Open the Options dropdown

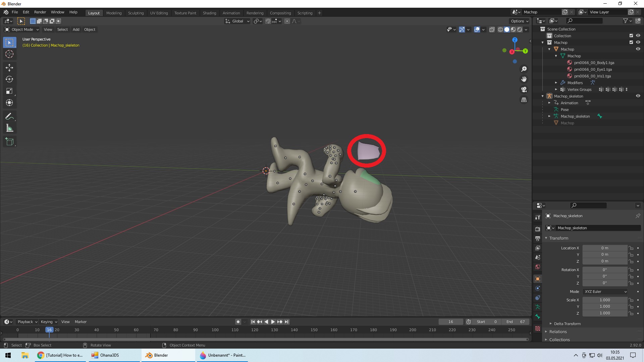[520, 21]
